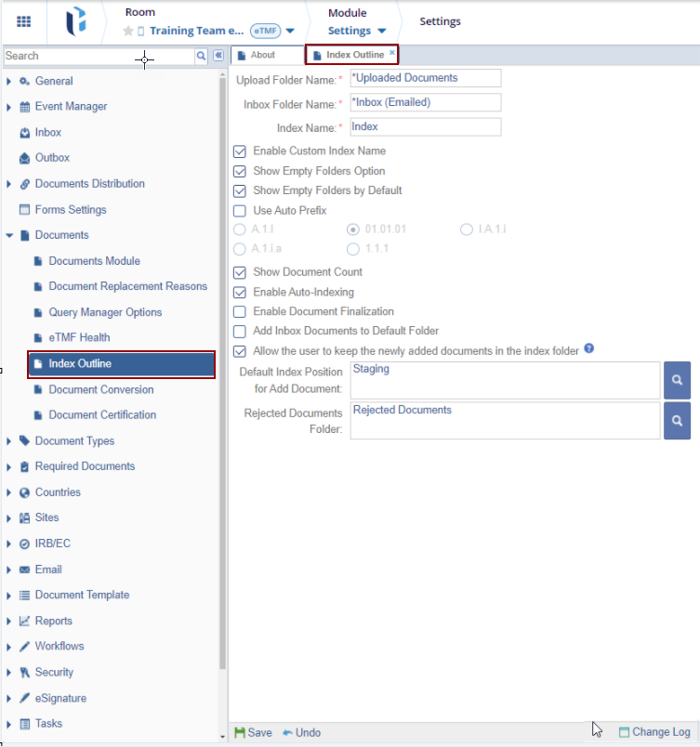
Task: Check Enable Document Finalization option
Action: point(240,311)
